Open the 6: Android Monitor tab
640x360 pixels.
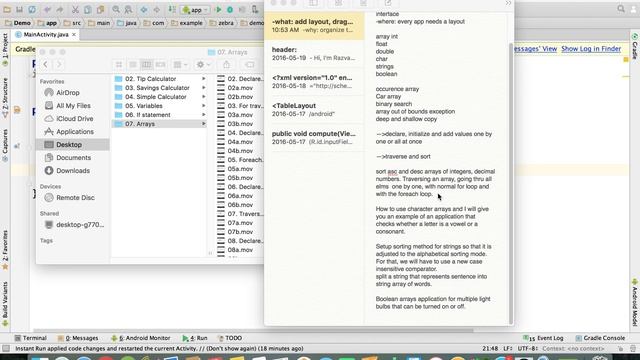[x=140, y=338]
